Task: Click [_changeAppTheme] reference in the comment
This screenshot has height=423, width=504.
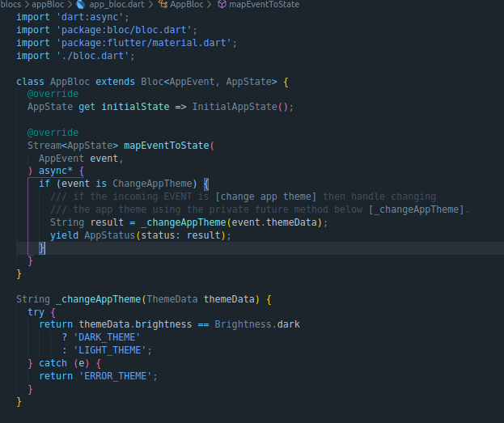Action: [x=417, y=209]
